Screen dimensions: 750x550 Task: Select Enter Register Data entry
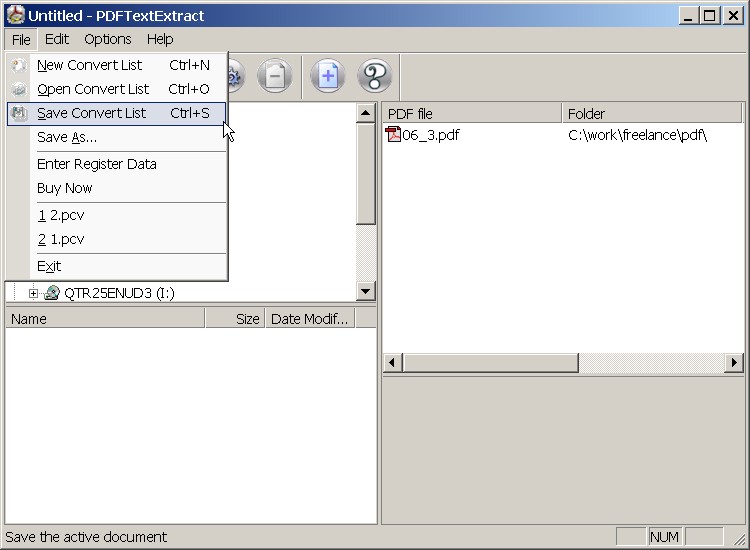[x=116, y=164]
